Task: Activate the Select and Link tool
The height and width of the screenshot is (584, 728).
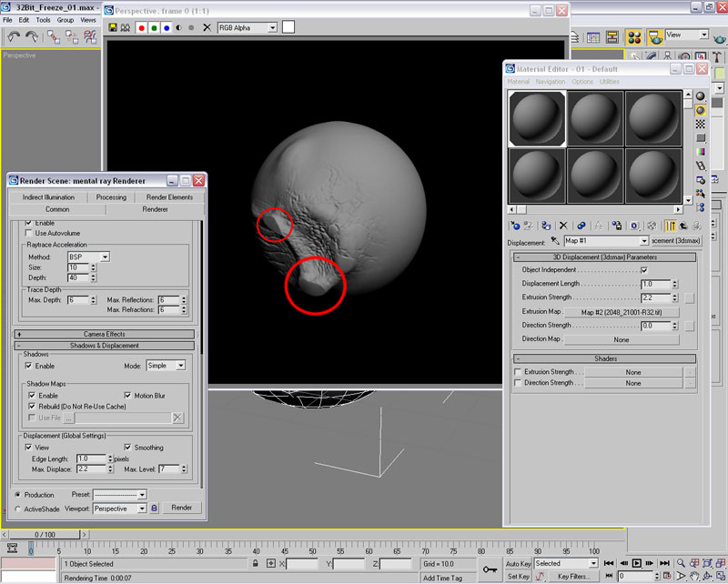Action: 54,36
